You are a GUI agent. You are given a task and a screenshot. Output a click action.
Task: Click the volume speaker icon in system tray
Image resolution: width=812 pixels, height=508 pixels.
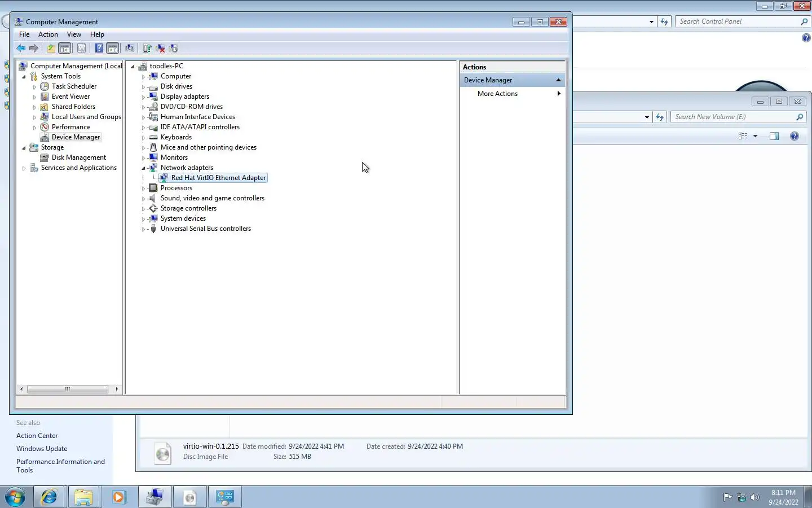coord(755,497)
